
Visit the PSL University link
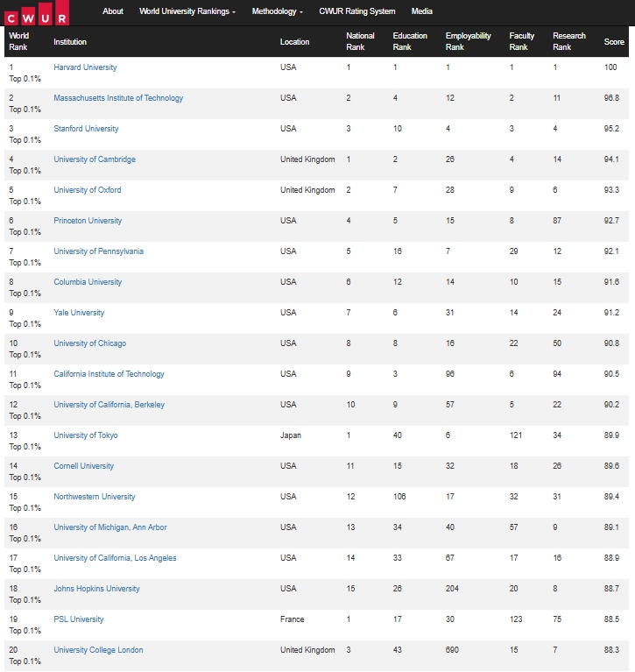pyautogui.click(x=79, y=619)
